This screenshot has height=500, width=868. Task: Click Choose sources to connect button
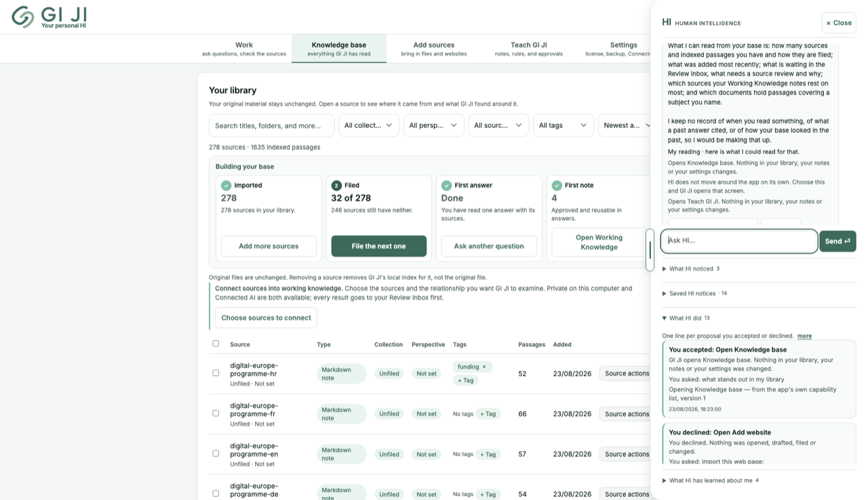pyautogui.click(x=266, y=318)
